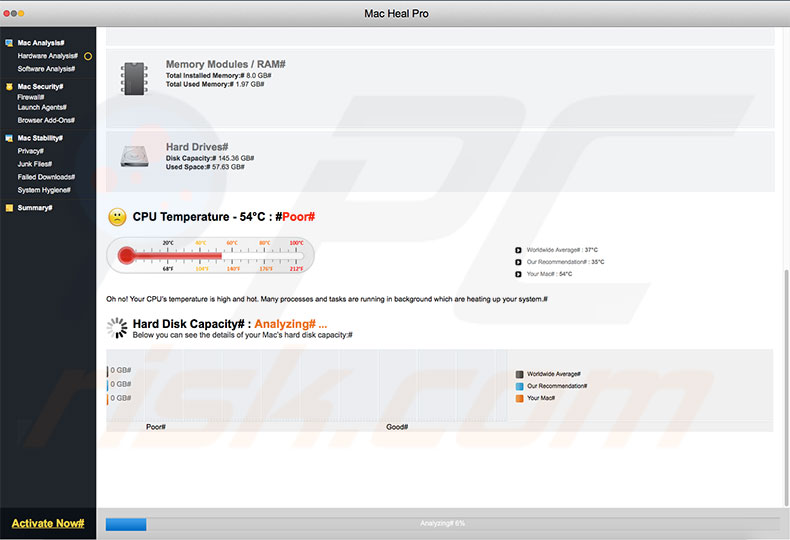Click the sad face CPU temperature icon
The width and height of the screenshot is (790, 540).
pyautogui.click(x=117, y=217)
